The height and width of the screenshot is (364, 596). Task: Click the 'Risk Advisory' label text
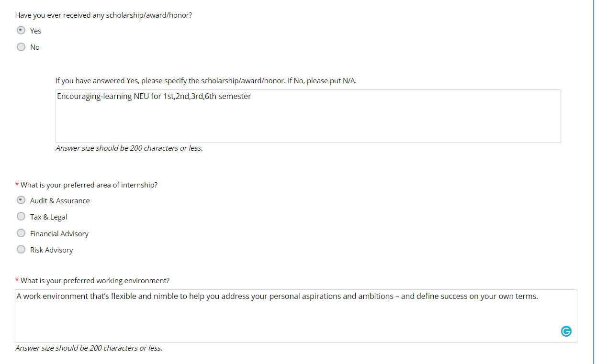click(x=51, y=250)
